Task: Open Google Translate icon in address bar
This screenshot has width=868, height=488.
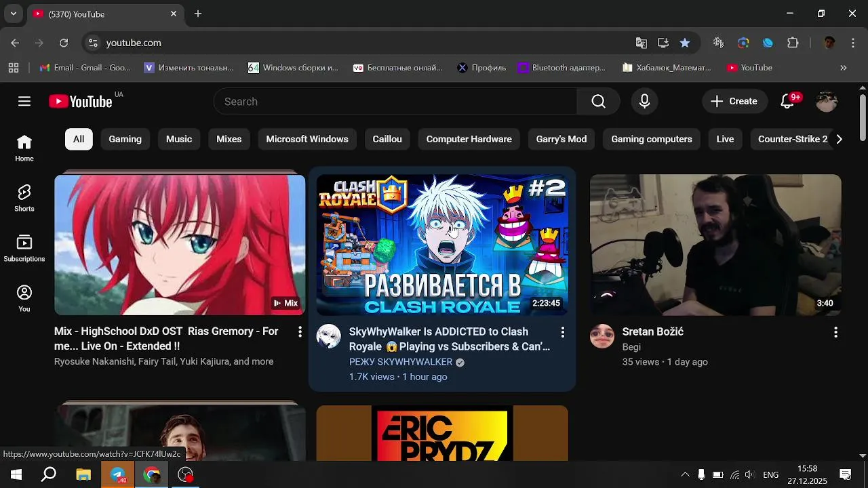Action: click(x=642, y=43)
